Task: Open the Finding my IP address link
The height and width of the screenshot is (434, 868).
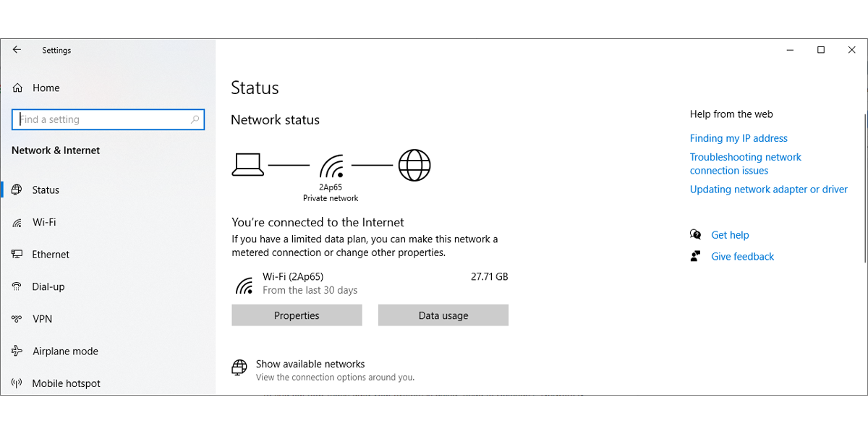Action: click(739, 138)
